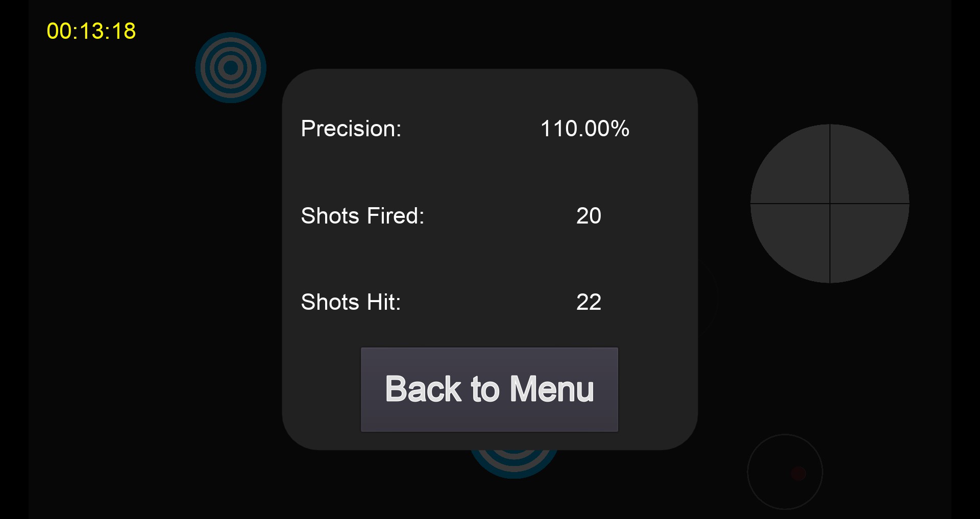Click the vertical crosshair line above the center
Image resolution: width=980 pixels, height=519 pixels.
[x=830, y=163]
